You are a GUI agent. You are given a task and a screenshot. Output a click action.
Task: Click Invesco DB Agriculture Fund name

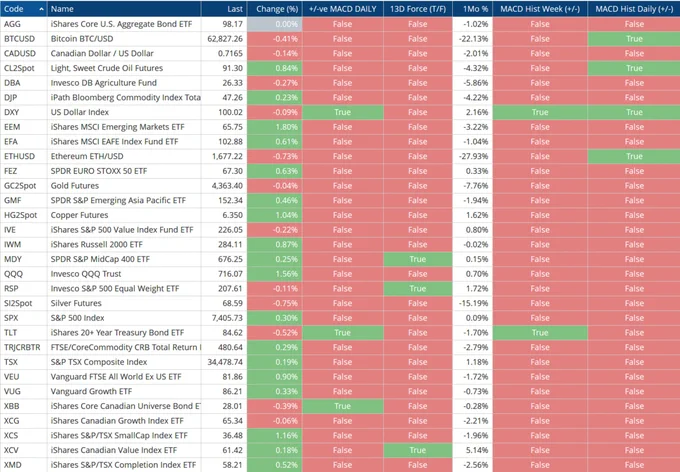[x=104, y=83]
